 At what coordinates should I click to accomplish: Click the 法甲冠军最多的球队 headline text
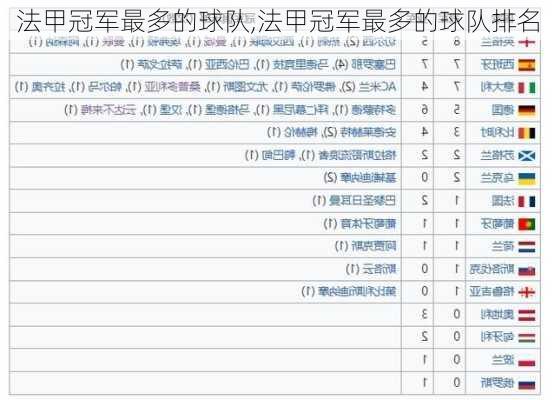tap(135, 21)
